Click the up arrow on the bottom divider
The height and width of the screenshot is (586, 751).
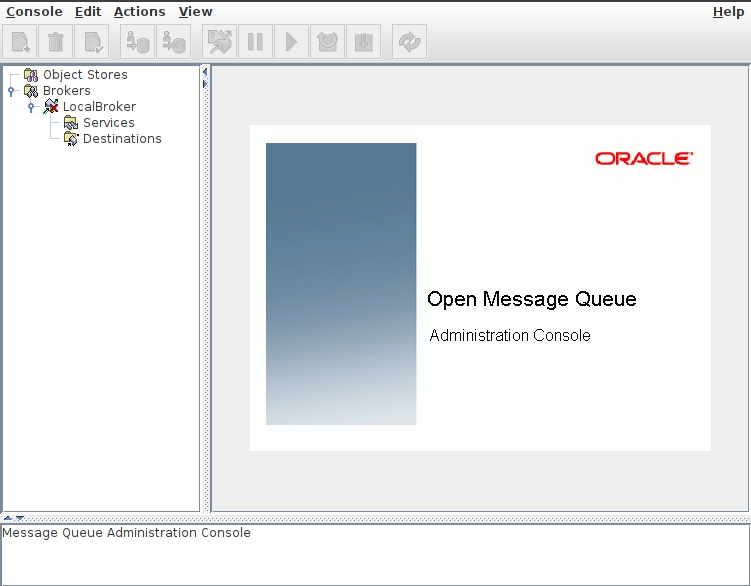point(7,518)
